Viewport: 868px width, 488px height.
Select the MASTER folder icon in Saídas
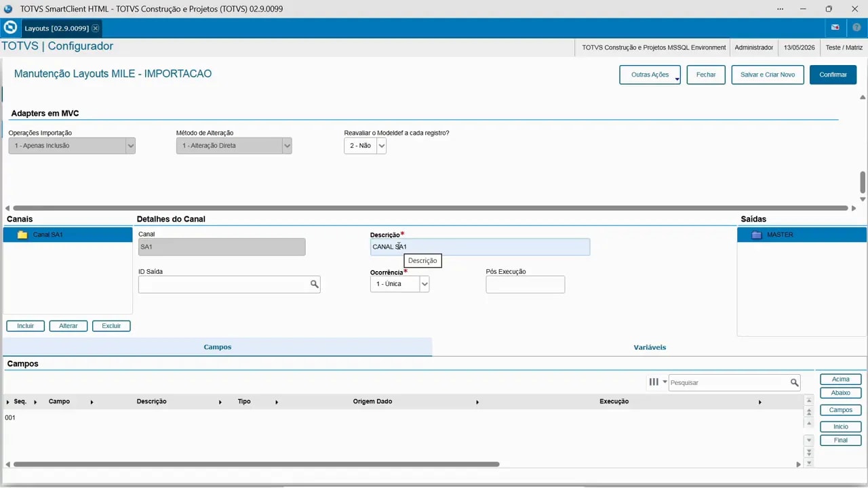click(757, 235)
